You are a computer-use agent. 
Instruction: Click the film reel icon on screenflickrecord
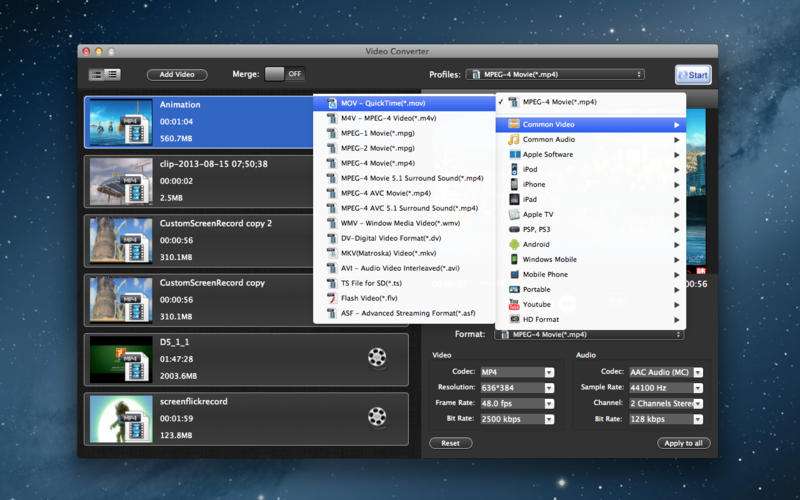[377, 417]
